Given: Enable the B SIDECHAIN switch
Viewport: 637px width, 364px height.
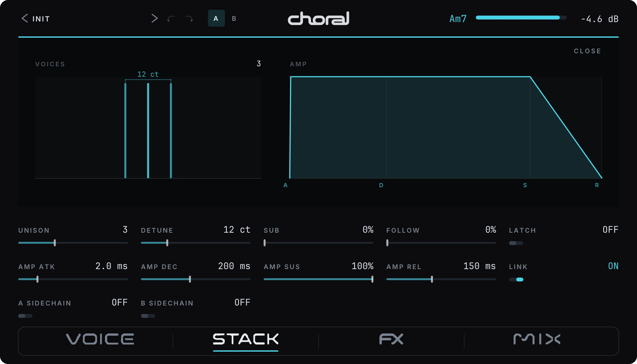Looking at the screenshot, I should 148,316.
